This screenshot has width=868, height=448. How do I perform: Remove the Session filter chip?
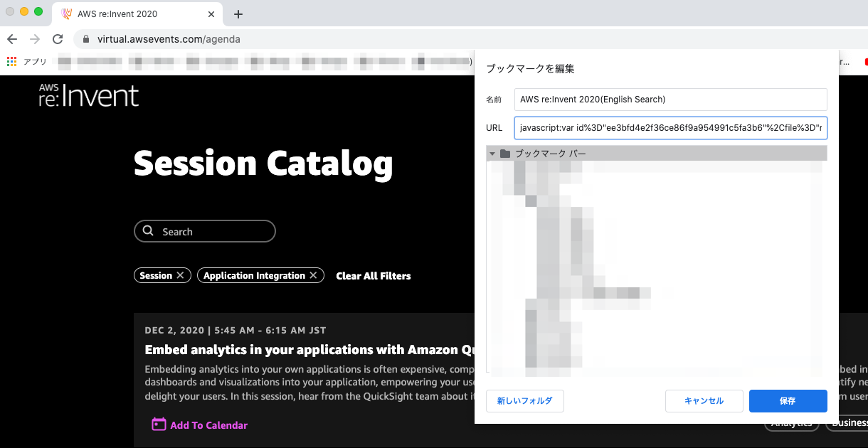pos(180,275)
